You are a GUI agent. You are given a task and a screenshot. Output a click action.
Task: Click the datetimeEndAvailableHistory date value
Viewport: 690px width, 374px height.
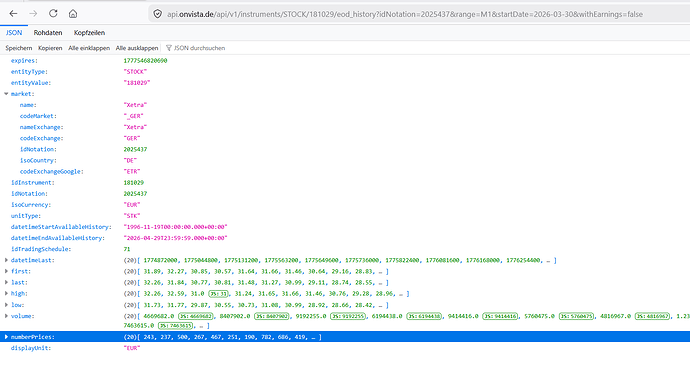pos(175,238)
